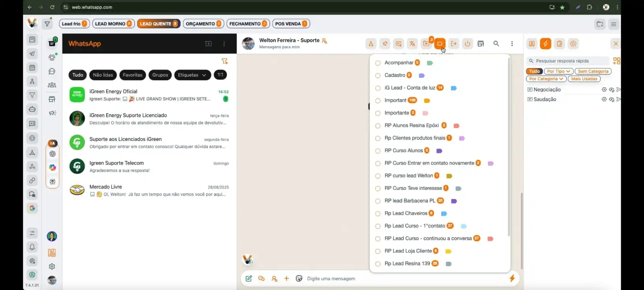
Task: Search within the chat using magnifier icon
Action: coord(496,43)
